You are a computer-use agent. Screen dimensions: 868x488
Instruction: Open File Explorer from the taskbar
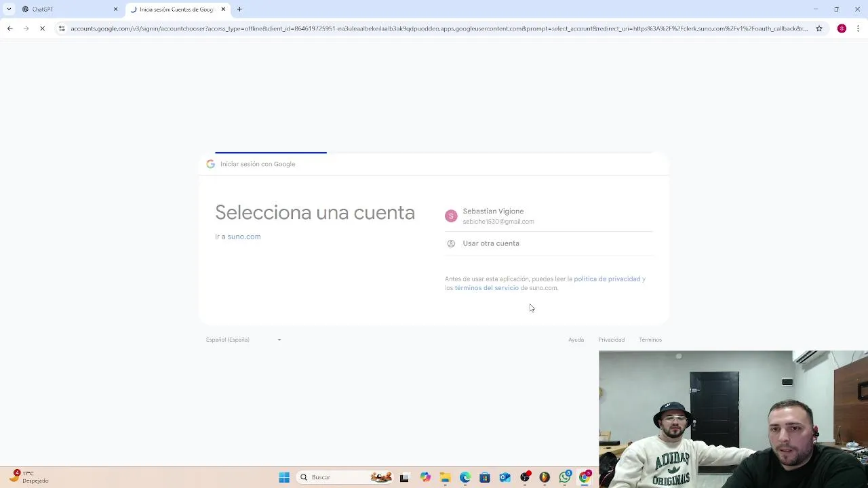click(x=445, y=477)
